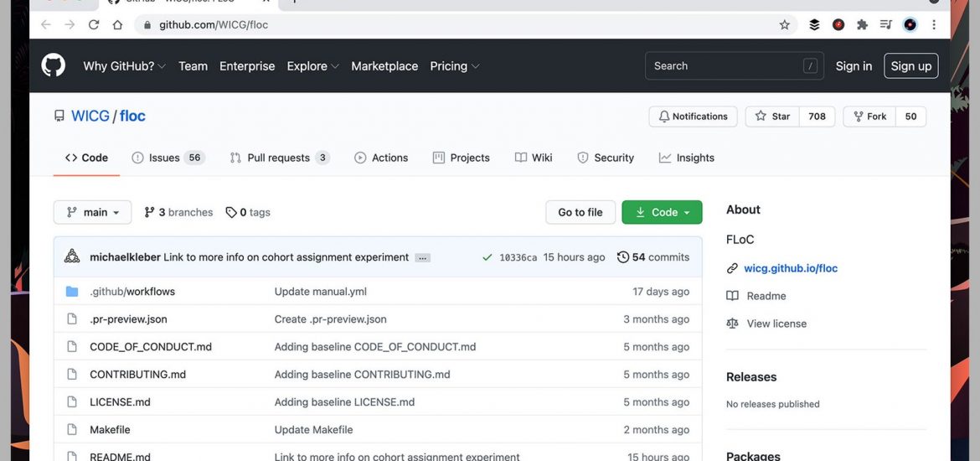
Task: Go back with browser back arrow
Action: pyautogui.click(x=45, y=24)
